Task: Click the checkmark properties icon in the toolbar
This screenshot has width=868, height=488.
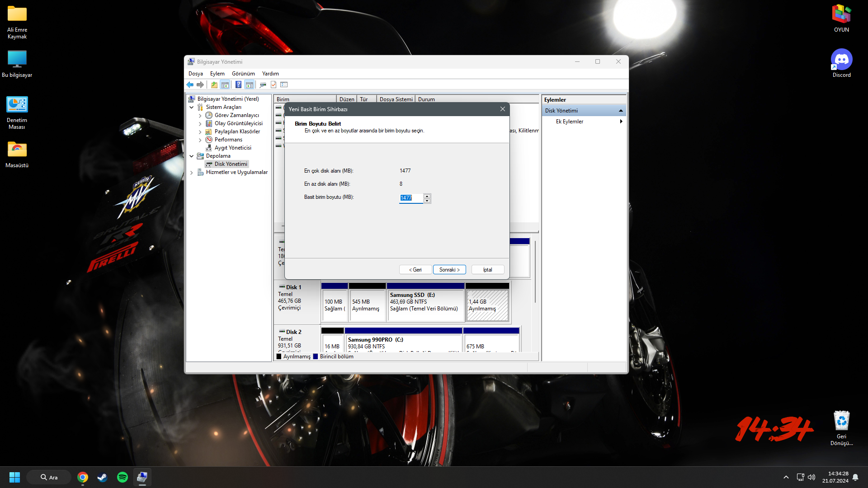Action: [x=274, y=84]
